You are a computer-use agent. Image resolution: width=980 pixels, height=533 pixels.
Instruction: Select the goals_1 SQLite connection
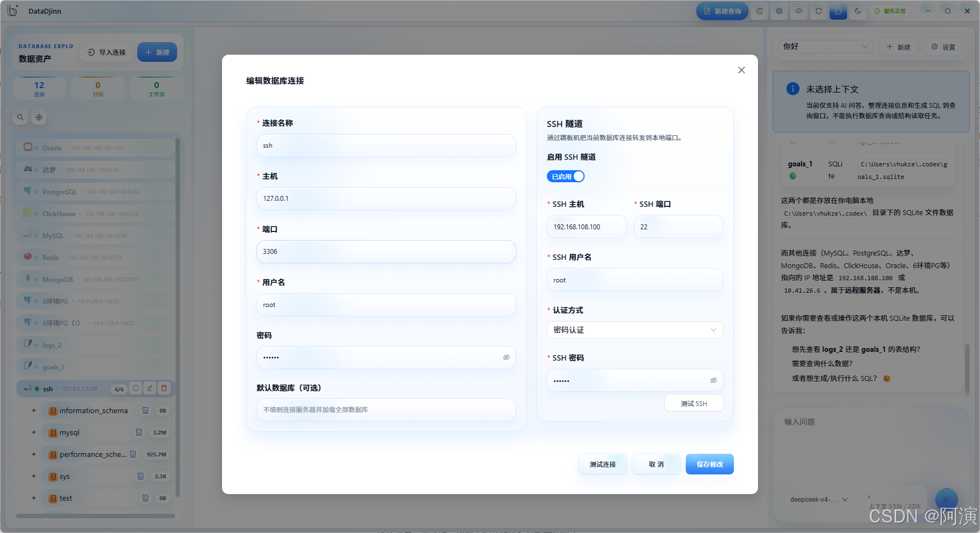(96, 367)
